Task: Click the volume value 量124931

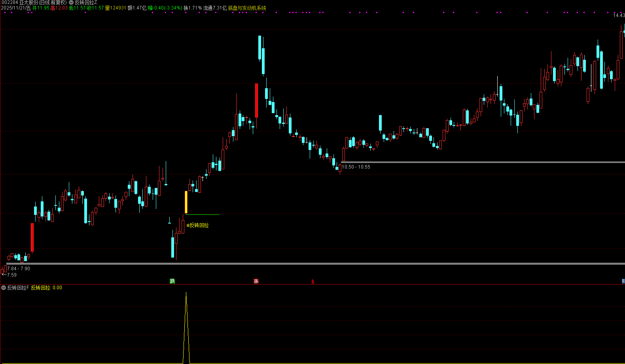Action: (116, 8)
